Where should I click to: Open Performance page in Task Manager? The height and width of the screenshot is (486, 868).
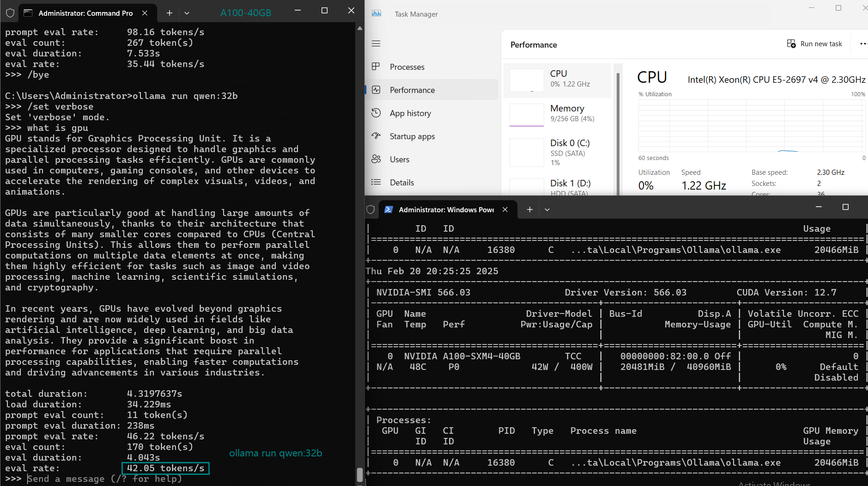432,90
